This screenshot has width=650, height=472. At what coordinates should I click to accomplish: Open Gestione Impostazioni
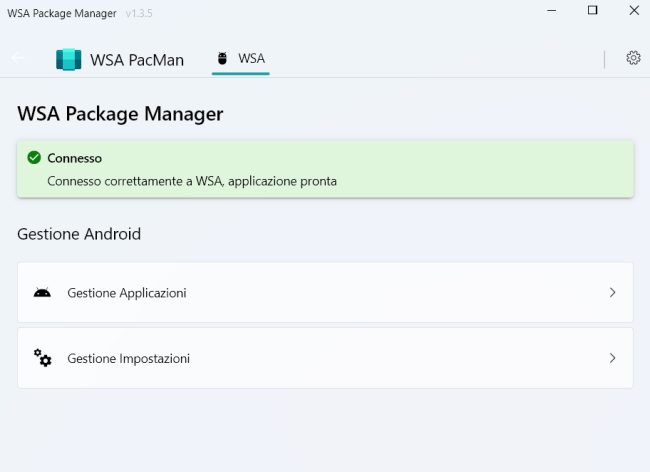325,358
